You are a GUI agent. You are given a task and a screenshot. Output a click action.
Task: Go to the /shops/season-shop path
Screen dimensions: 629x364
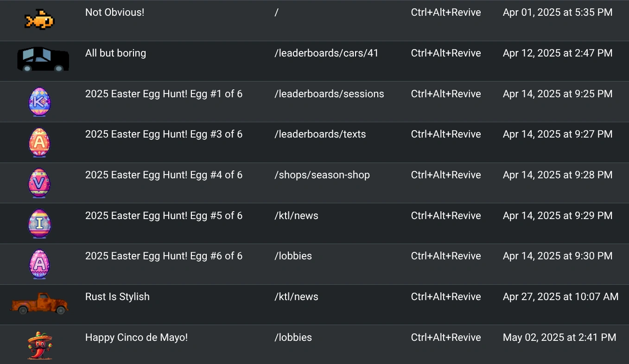pyautogui.click(x=322, y=175)
